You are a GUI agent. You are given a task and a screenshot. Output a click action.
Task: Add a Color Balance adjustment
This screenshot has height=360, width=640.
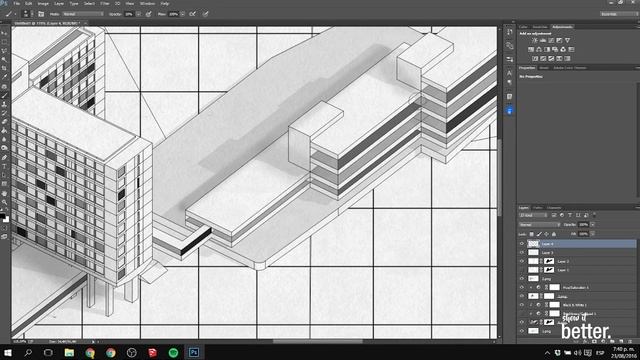pyautogui.click(x=539, y=49)
